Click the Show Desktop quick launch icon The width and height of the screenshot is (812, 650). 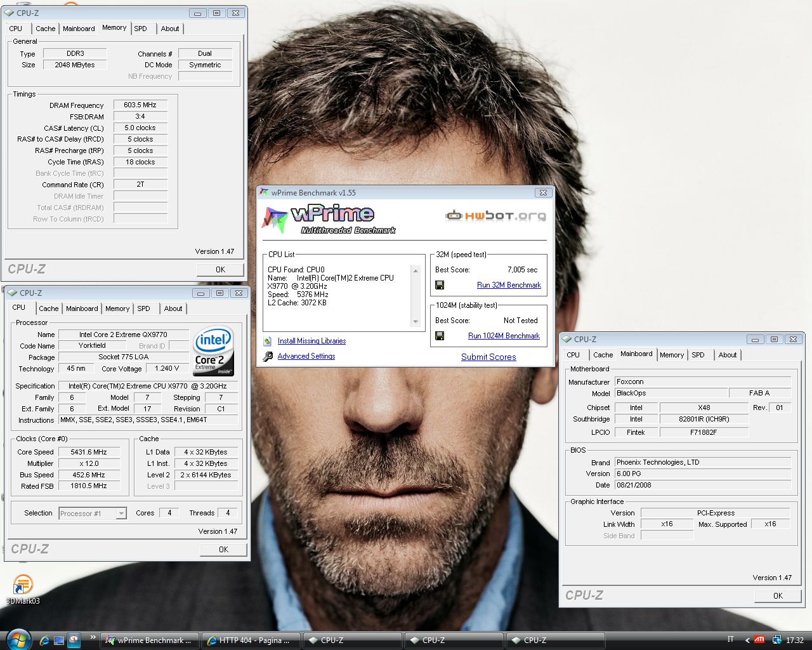(59, 640)
